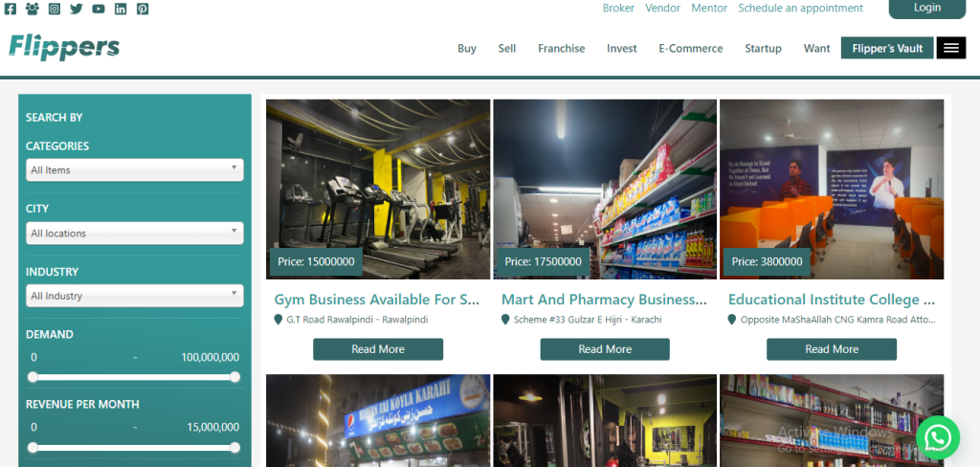Click the Login button
Image resolution: width=980 pixels, height=467 pixels.
click(x=926, y=8)
